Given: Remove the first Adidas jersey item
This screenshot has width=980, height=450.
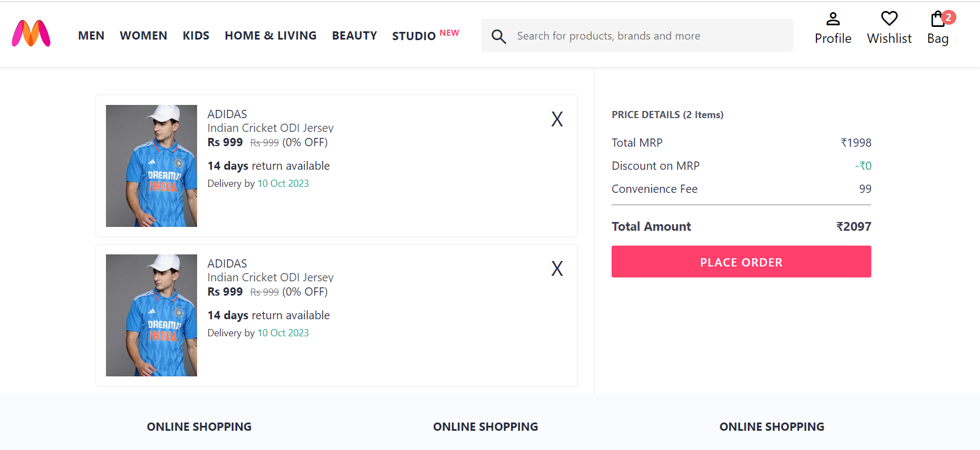Looking at the screenshot, I should pos(557,119).
